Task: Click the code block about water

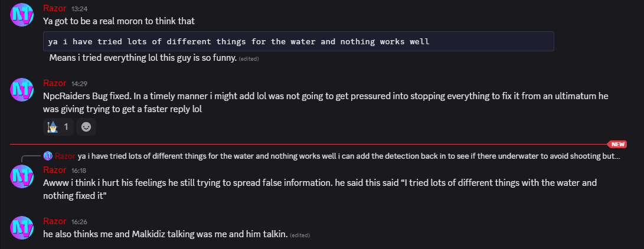Action: click(299, 41)
